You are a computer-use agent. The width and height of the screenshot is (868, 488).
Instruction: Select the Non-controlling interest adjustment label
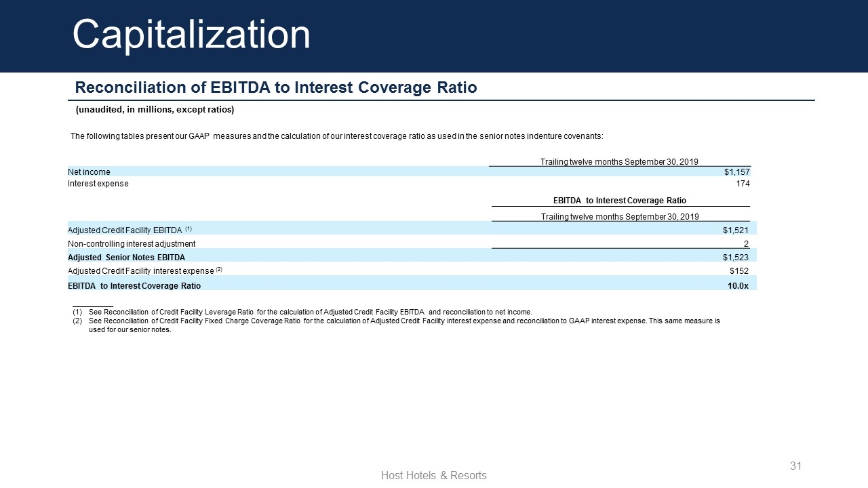[132, 244]
